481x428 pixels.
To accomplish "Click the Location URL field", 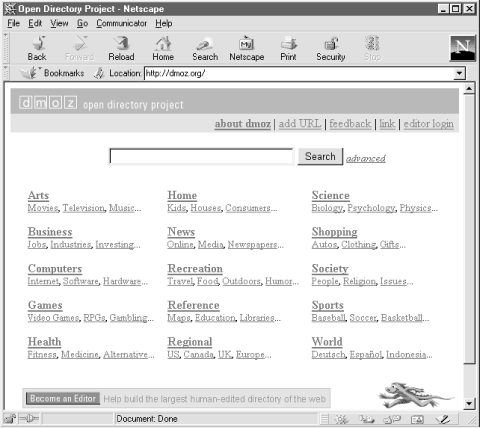I will click(x=299, y=73).
